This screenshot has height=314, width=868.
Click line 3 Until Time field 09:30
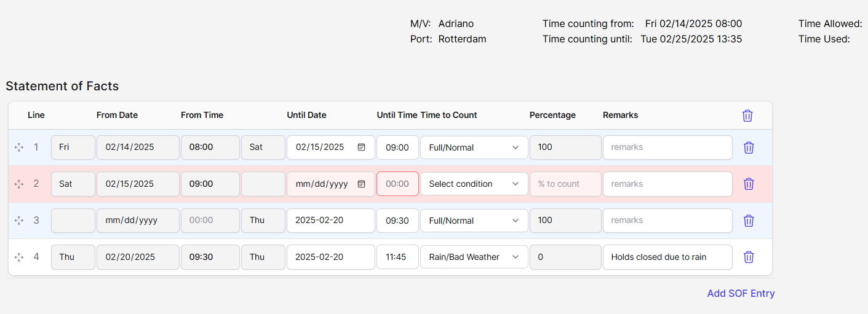pos(397,221)
